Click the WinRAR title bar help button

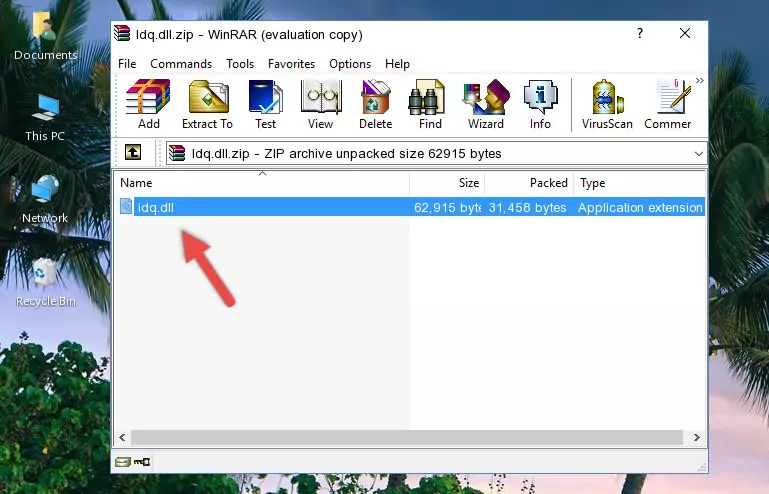tap(640, 33)
